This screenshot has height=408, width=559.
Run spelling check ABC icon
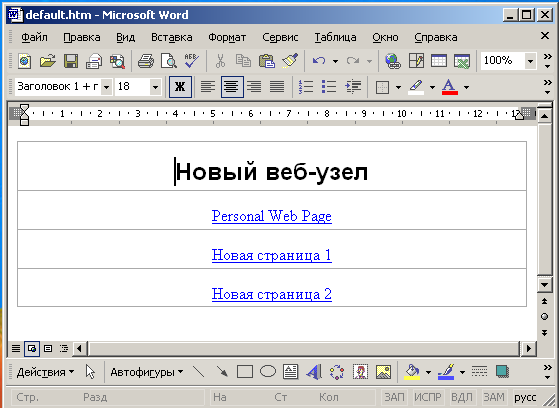[x=191, y=61]
